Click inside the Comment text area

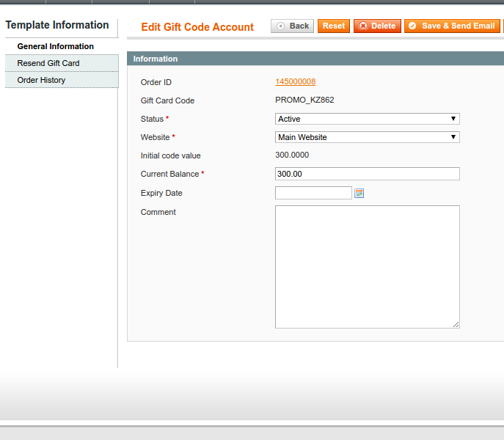[x=367, y=266]
